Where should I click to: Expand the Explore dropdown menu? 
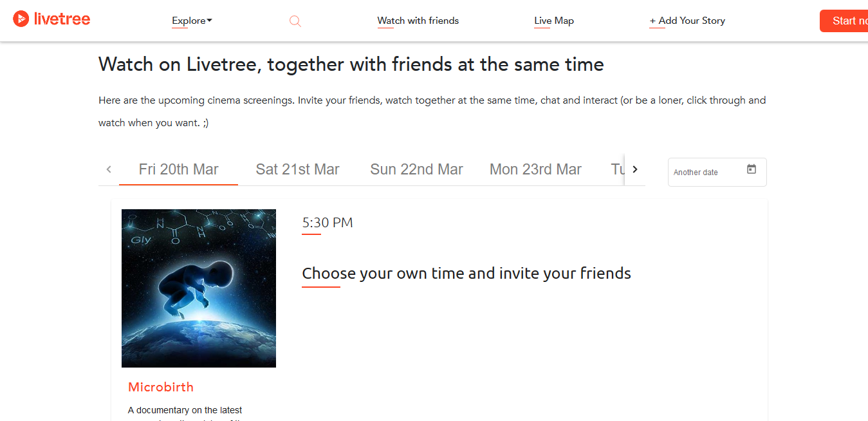pyautogui.click(x=192, y=21)
